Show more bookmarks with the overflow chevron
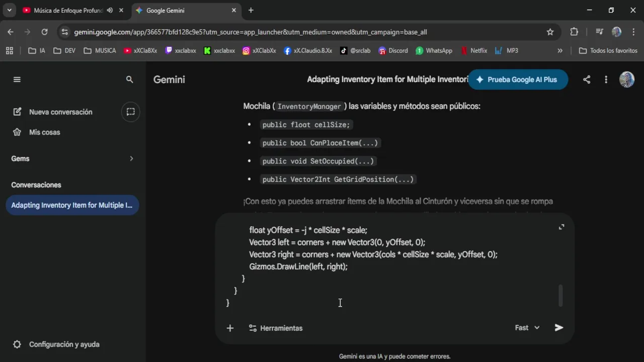This screenshot has width=644, height=362. tap(560, 51)
